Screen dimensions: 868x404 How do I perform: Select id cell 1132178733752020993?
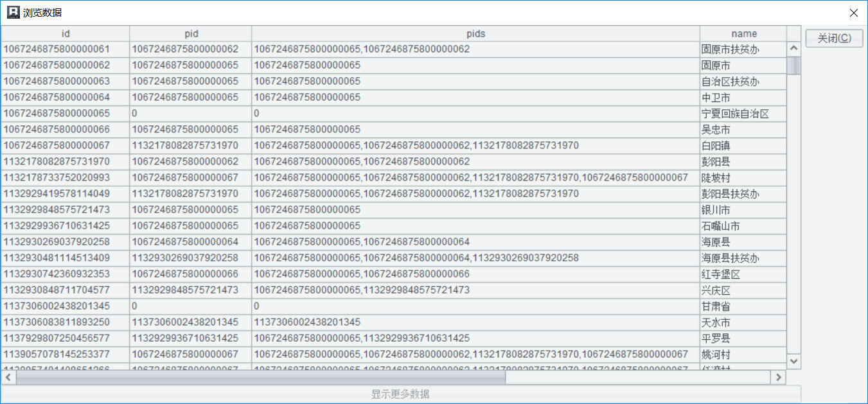coord(66,178)
